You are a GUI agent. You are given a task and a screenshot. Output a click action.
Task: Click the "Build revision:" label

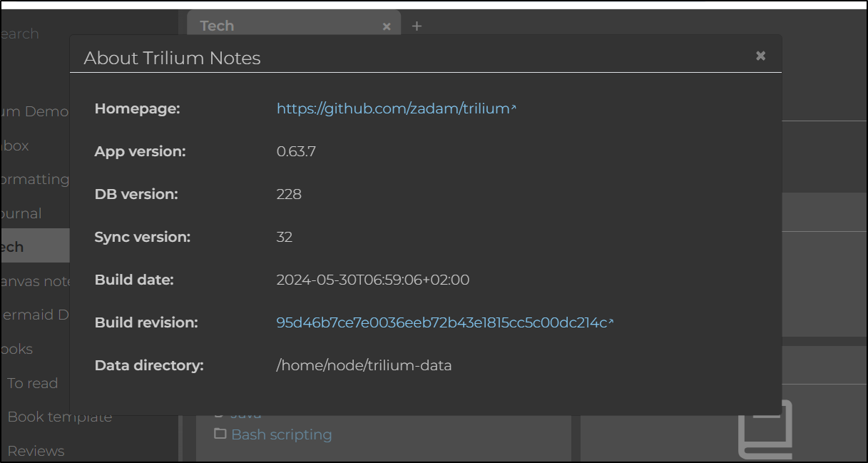tap(146, 322)
